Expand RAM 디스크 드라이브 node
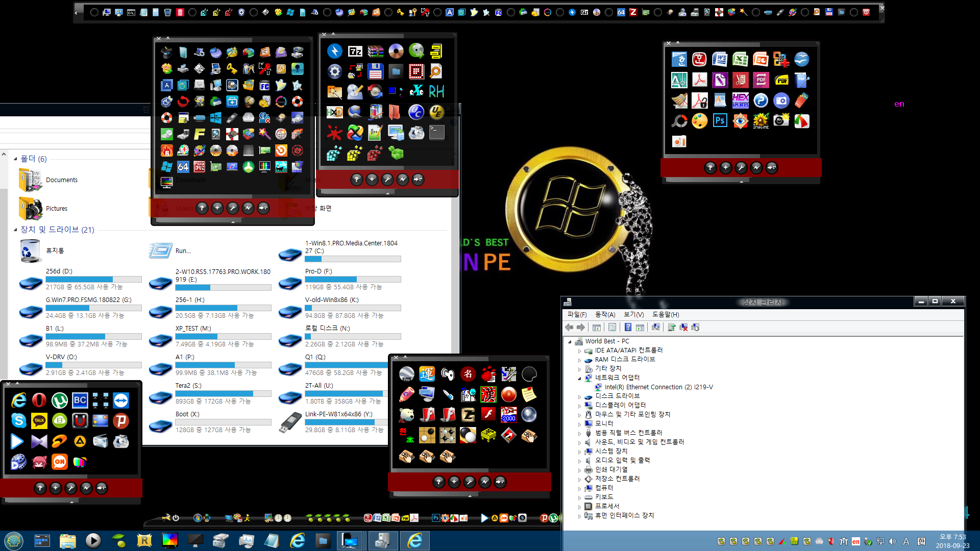Screen dimensions: 980x551 pos(579,360)
